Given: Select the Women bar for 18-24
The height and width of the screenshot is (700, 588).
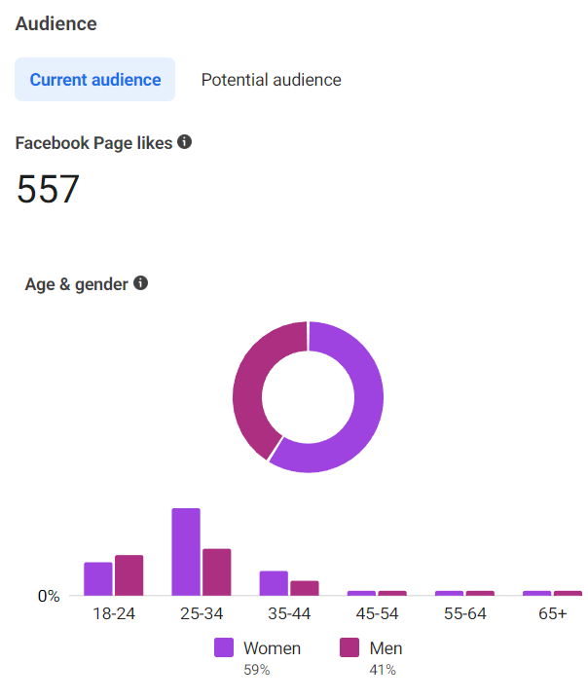Looking at the screenshot, I should pos(98,578).
